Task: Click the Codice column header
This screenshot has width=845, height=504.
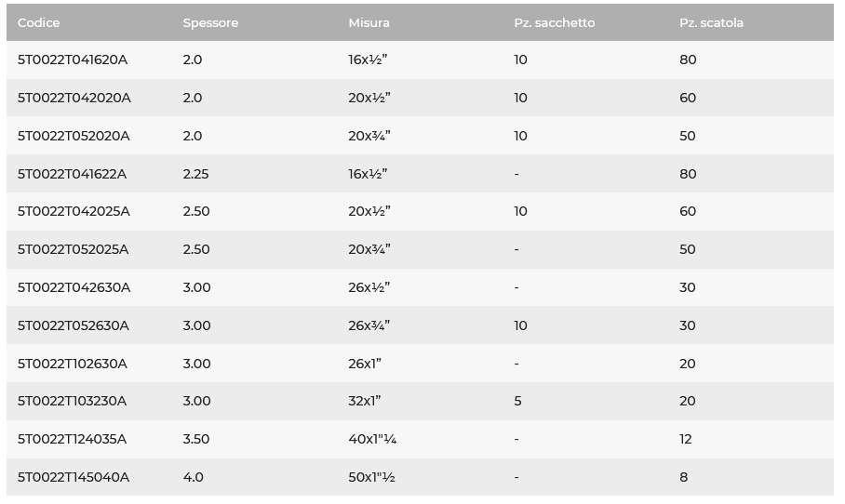Action: tap(38, 22)
